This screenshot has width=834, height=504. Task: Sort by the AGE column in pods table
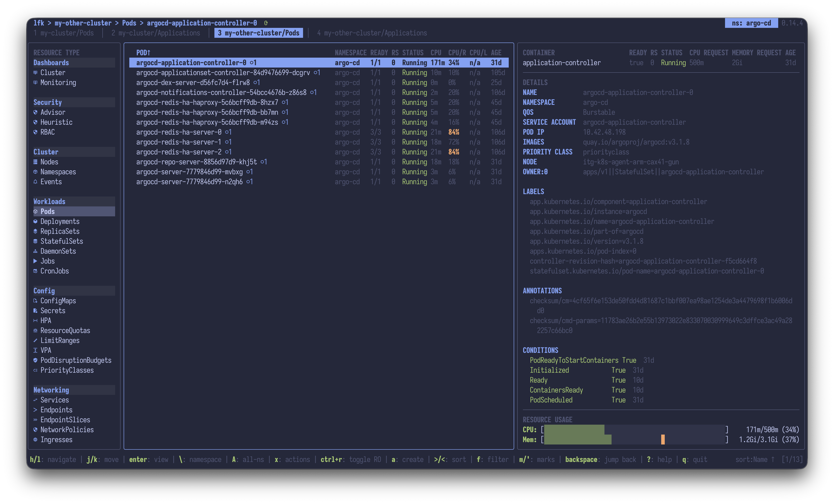click(496, 53)
